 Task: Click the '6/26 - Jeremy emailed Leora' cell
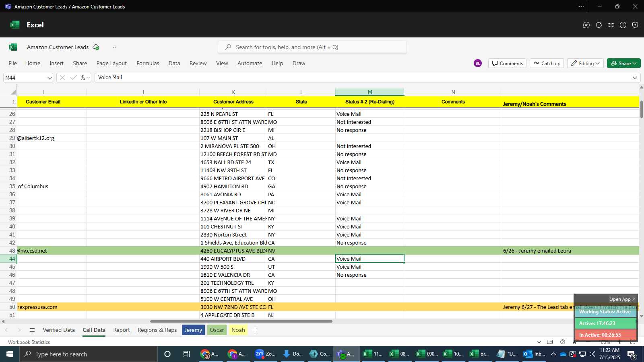pos(570,251)
